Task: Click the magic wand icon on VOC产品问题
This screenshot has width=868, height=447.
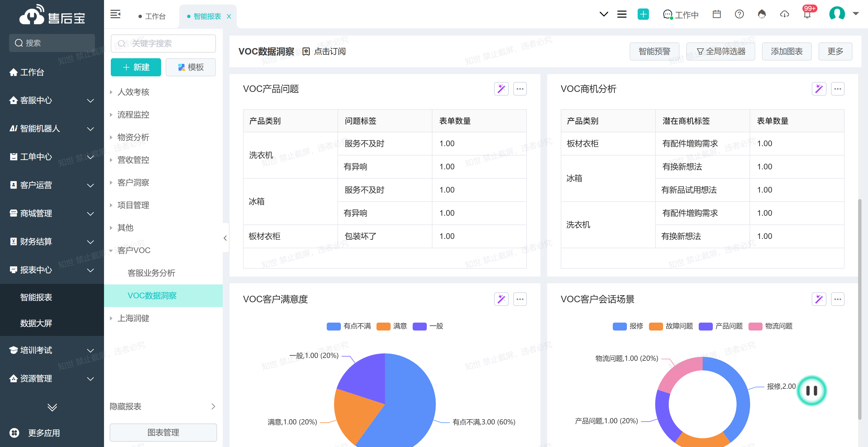Action: coord(501,89)
